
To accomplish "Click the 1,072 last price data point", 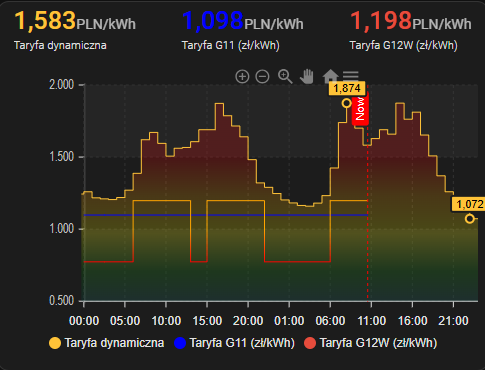I will (x=470, y=219).
